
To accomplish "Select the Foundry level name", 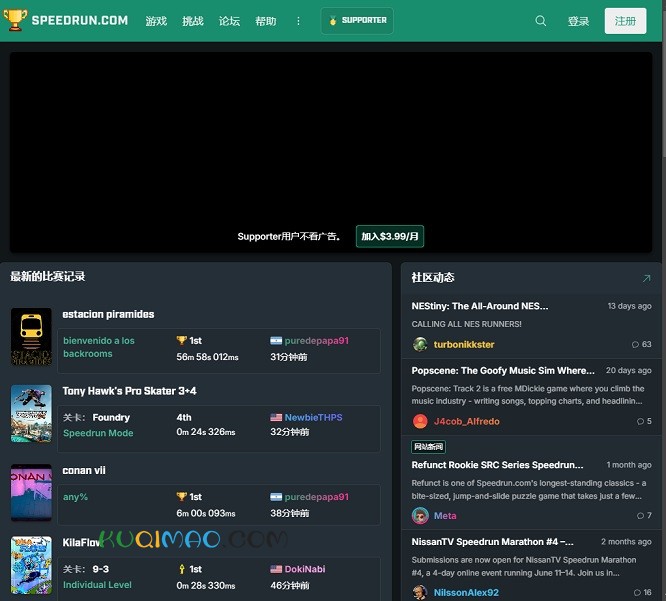I will pyautogui.click(x=111, y=418).
